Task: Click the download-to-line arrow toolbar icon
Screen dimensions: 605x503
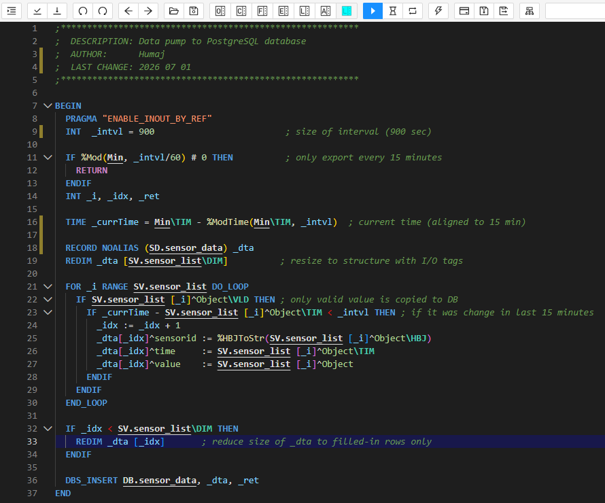Action: point(57,11)
